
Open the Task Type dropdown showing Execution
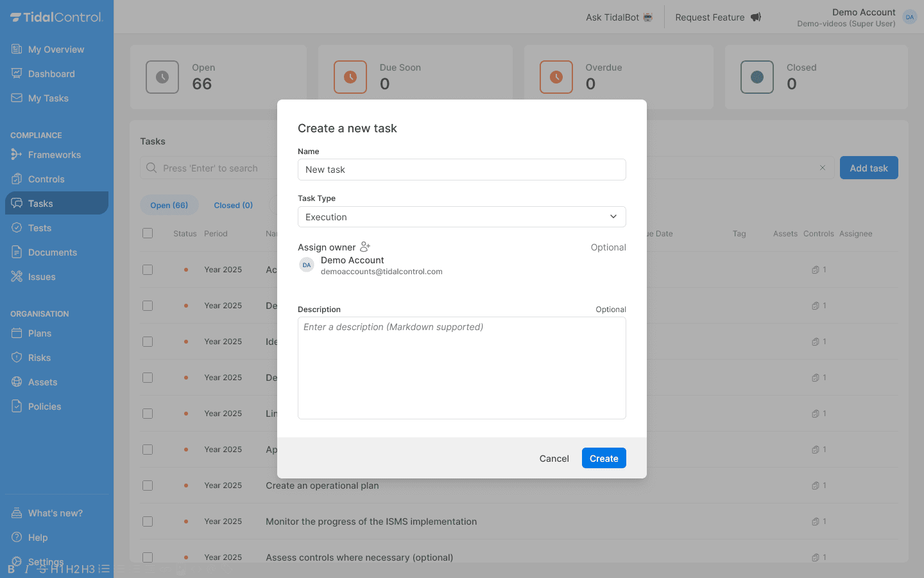point(462,216)
